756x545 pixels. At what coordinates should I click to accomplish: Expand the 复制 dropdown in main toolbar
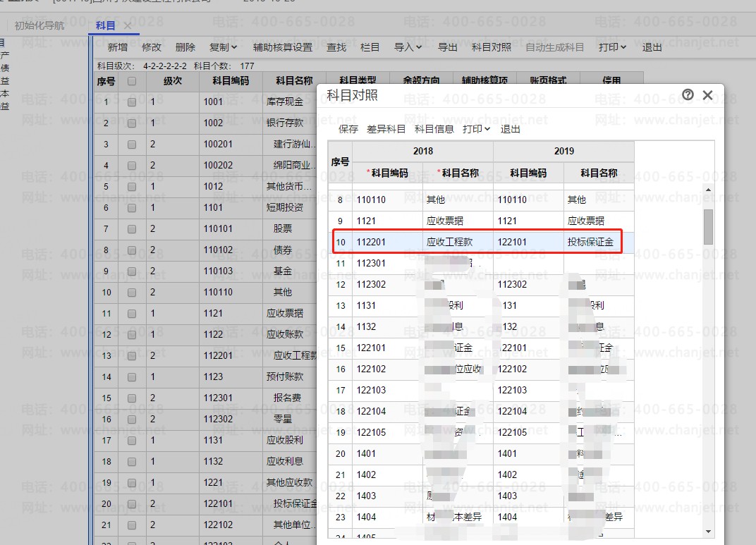pyautogui.click(x=224, y=47)
